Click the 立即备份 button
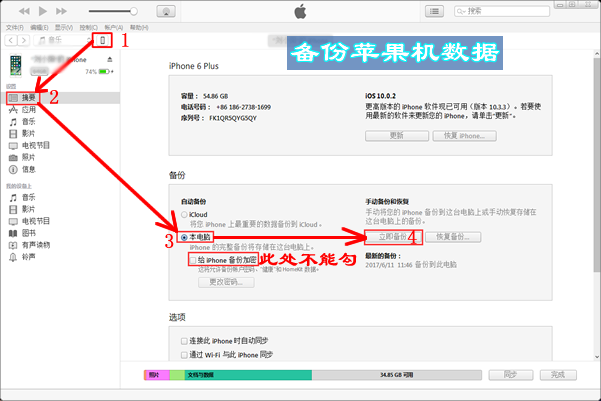This screenshot has width=601, height=401. tap(393, 237)
